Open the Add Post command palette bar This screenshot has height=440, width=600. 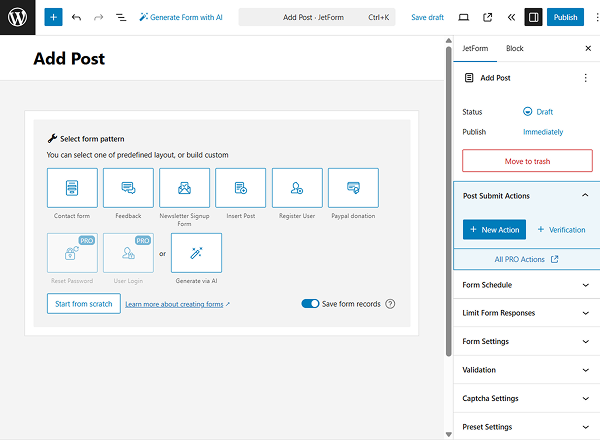point(317,17)
